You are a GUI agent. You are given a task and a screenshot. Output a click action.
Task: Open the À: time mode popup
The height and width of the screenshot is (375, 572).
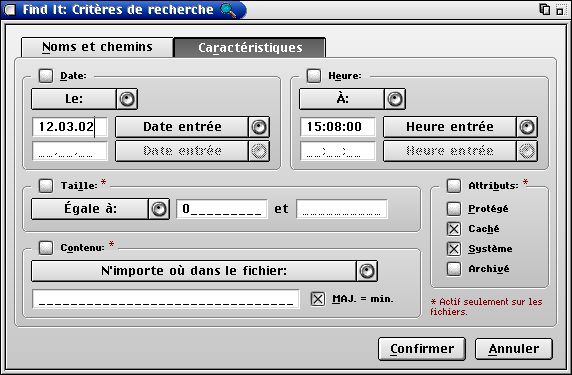(x=342, y=99)
